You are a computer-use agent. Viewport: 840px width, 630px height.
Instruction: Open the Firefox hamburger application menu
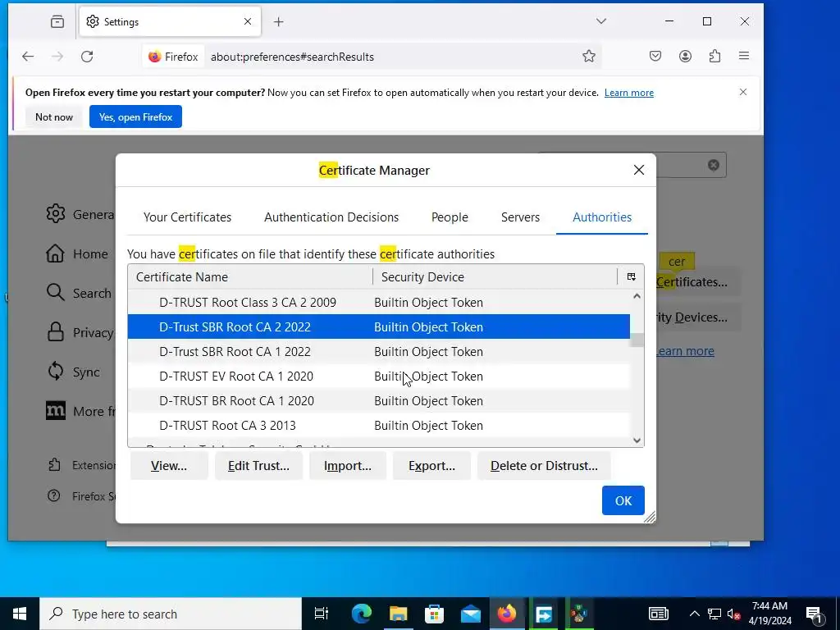[x=744, y=57]
